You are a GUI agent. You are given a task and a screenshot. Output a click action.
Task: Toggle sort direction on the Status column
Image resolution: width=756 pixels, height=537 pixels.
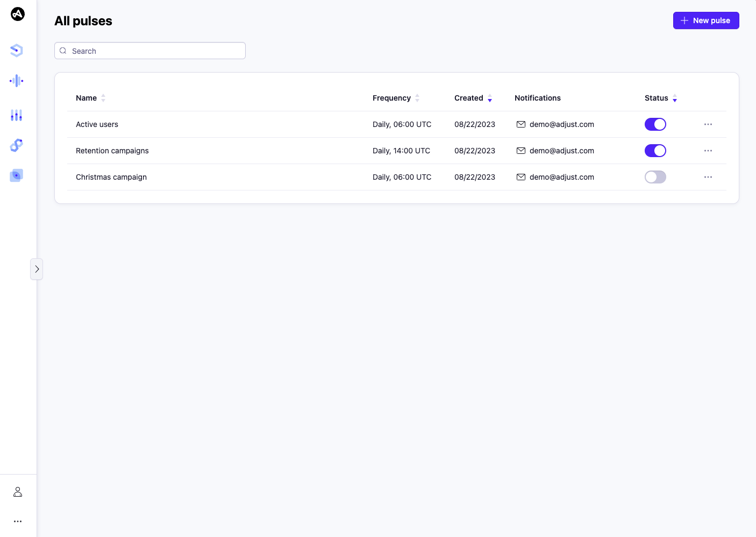(675, 99)
